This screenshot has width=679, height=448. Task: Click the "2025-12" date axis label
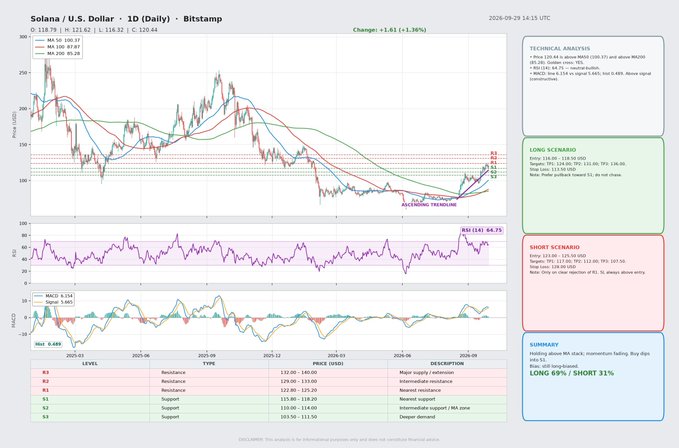(272, 355)
